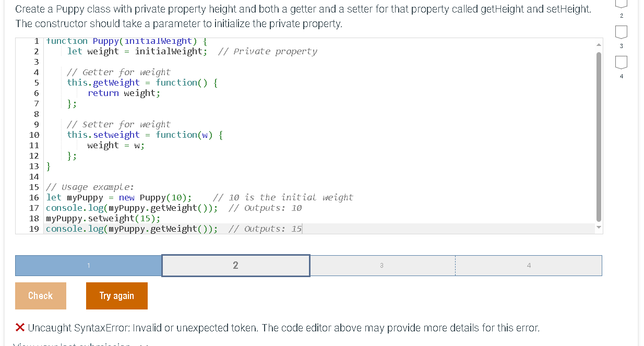644x346 pixels.
Task: Open test case segment 3
Action: (381, 266)
